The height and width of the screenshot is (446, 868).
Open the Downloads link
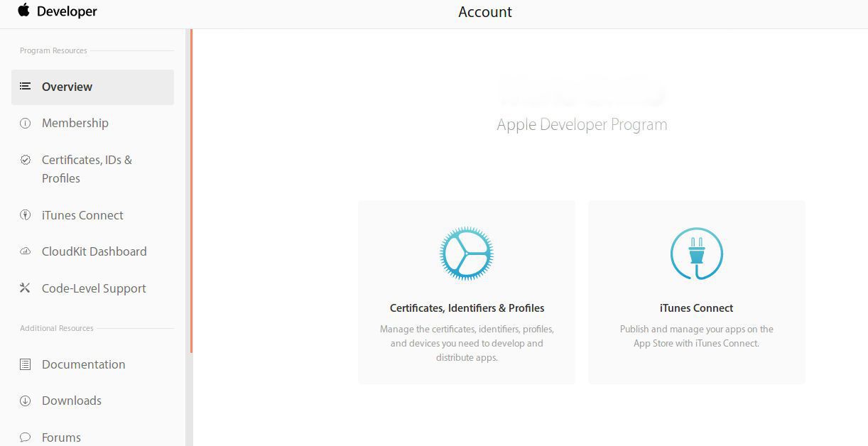coord(72,401)
